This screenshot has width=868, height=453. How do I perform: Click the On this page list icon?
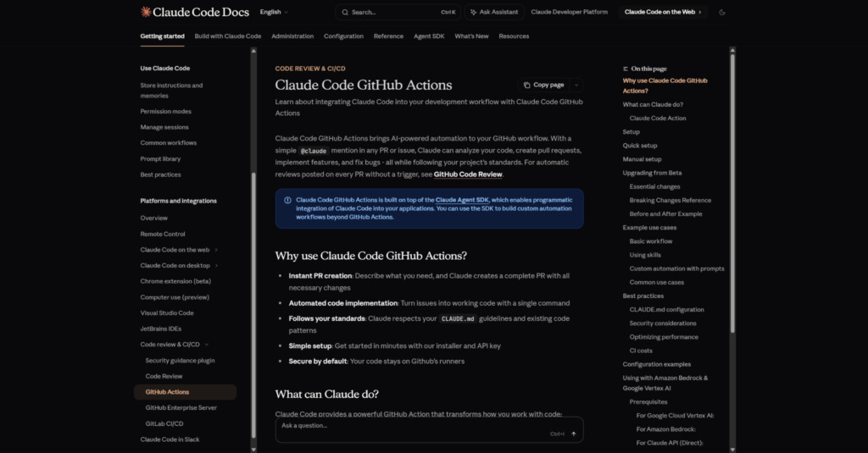click(625, 69)
